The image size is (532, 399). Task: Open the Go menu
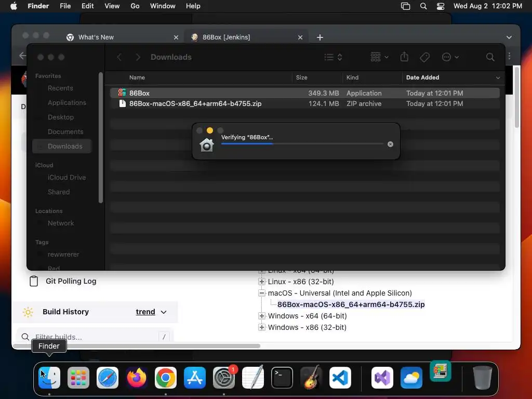click(x=135, y=6)
